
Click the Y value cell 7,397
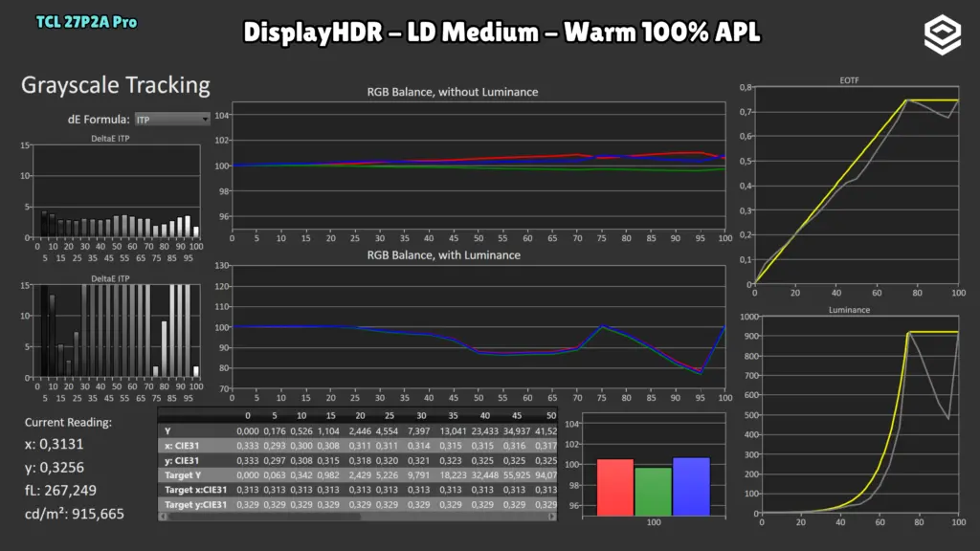[x=419, y=431]
